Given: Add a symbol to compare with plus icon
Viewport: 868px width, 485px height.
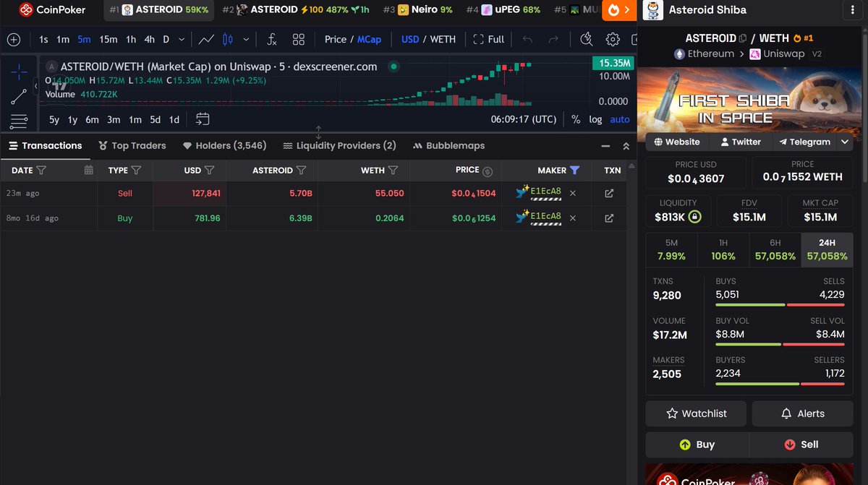Looking at the screenshot, I should [14, 39].
